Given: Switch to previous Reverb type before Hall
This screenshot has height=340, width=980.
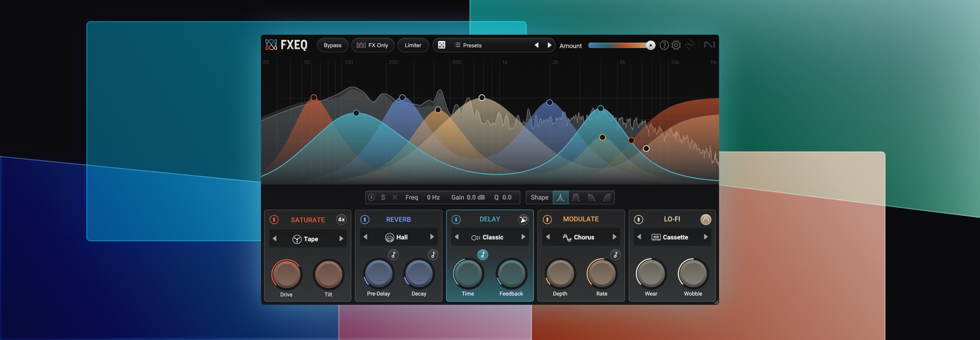Looking at the screenshot, I should (365, 237).
